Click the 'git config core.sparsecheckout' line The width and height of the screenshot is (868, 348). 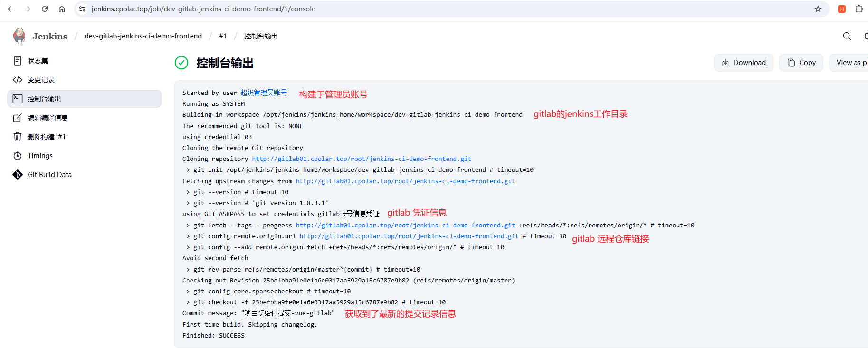268,292
